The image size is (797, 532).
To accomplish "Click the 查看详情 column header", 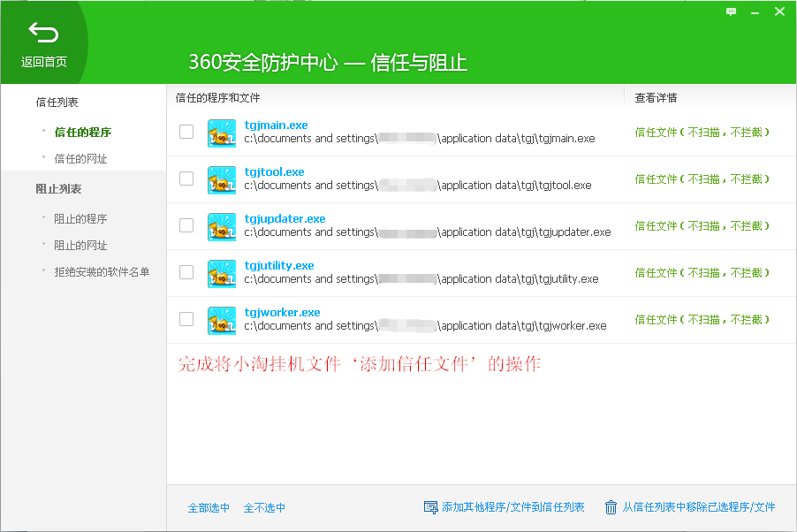I will (656, 98).
